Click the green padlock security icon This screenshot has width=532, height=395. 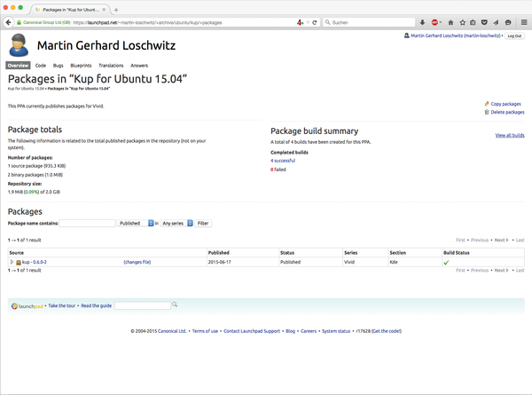(19, 22)
